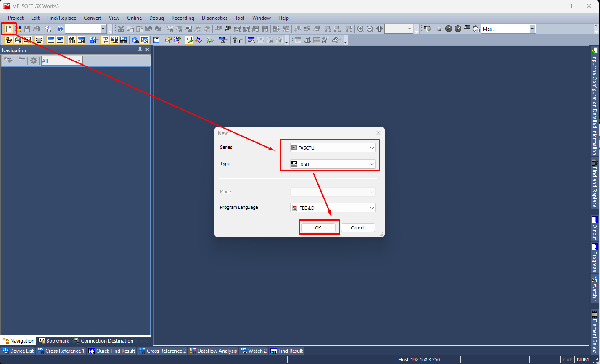Click the Open project folder icon

click(x=18, y=29)
